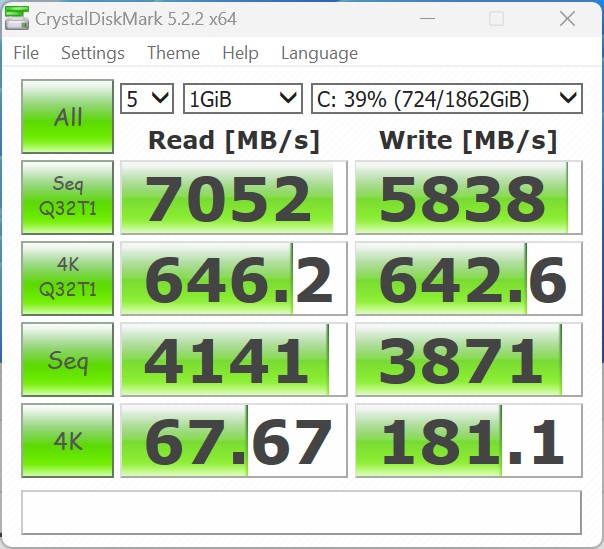Open the Language menu
Viewport: 604px width, 549px height.
(319, 53)
